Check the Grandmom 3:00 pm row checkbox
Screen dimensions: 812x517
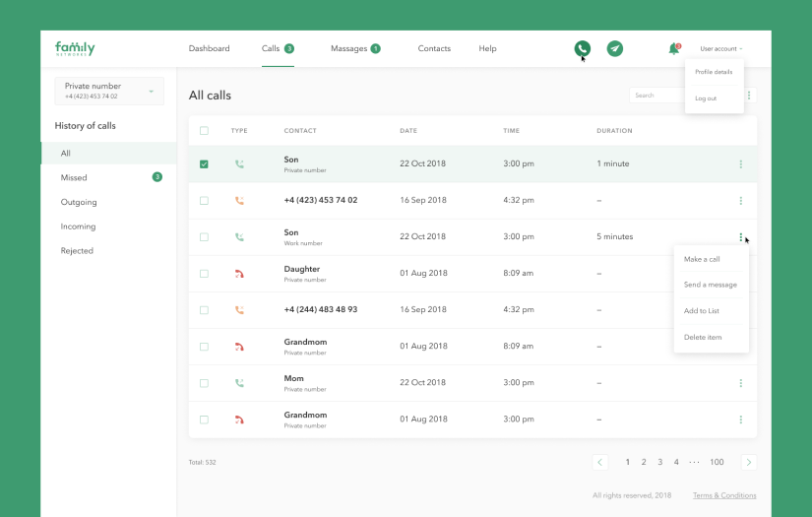pyautogui.click(x=204, y=420)
